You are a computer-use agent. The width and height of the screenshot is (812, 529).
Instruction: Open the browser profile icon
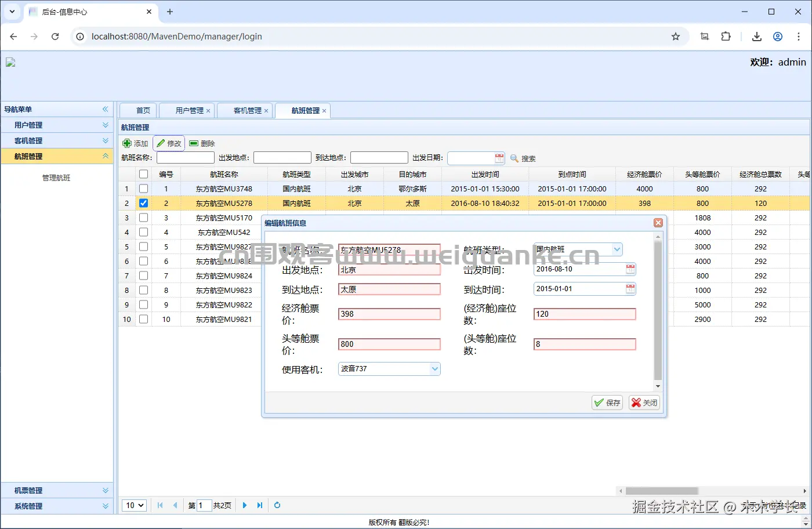click(x=778, y=37)
